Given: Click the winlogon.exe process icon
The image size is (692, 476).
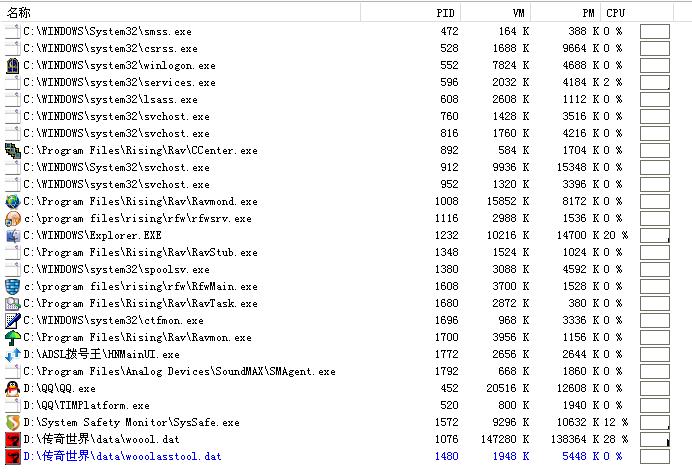Looking at the screenshot, I should (13, 66).
